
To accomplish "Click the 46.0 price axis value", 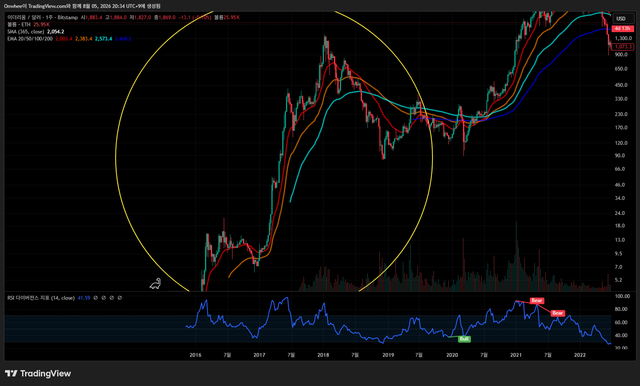I will (620, 184).
